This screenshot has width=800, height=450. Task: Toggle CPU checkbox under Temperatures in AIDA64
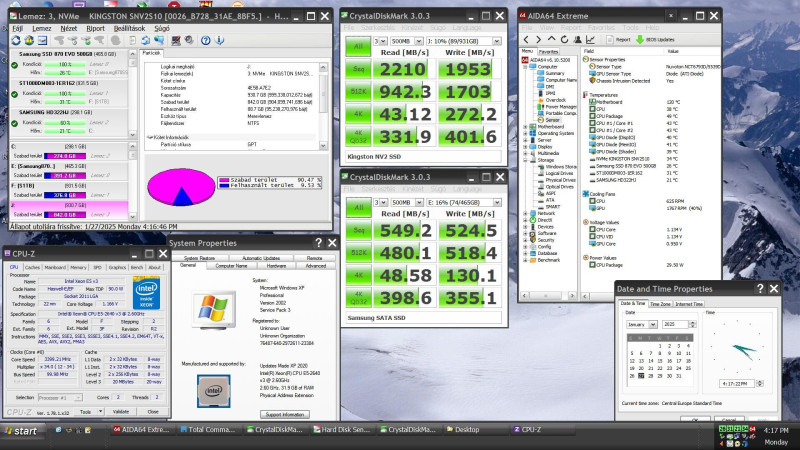[593, 109]
